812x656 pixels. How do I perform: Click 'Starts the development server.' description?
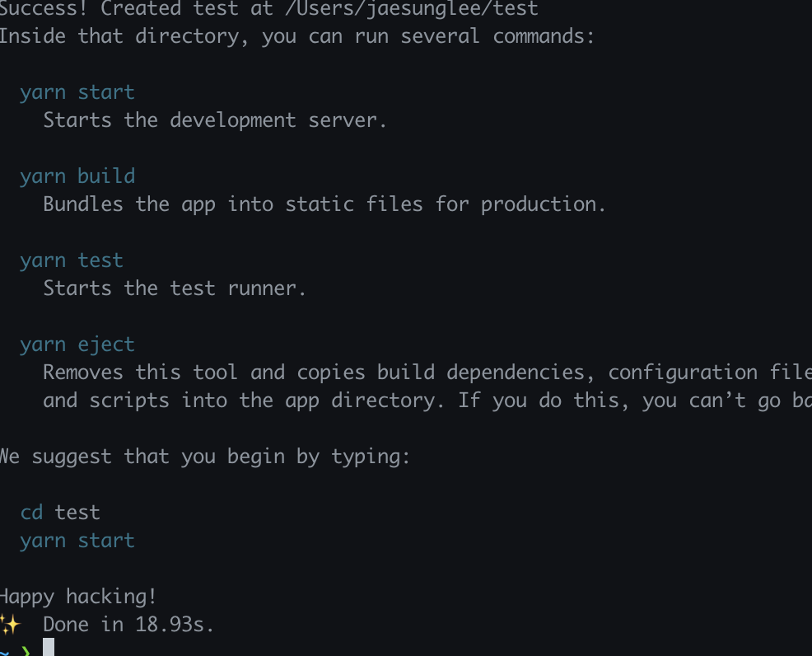pyautogui.click(x=215, y=120)
